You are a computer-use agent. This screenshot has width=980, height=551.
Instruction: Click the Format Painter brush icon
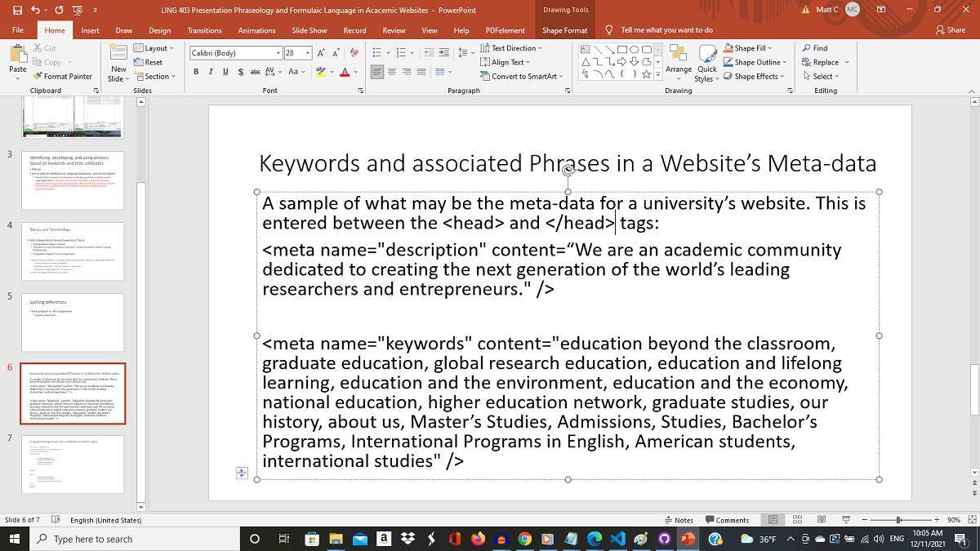point(38,77)
